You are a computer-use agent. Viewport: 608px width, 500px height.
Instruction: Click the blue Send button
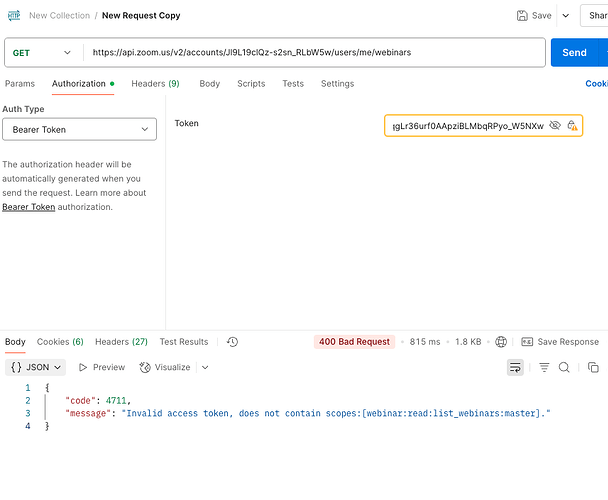click(574, 53)
